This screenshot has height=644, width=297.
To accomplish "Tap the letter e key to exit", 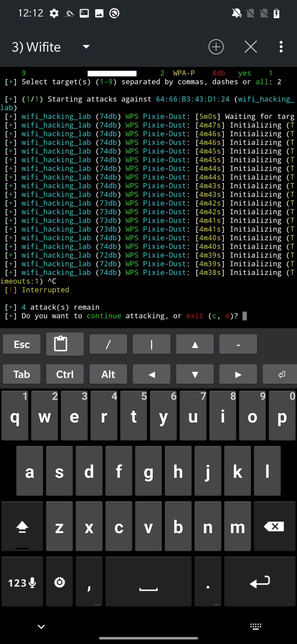I will click(x=74, y=416).
